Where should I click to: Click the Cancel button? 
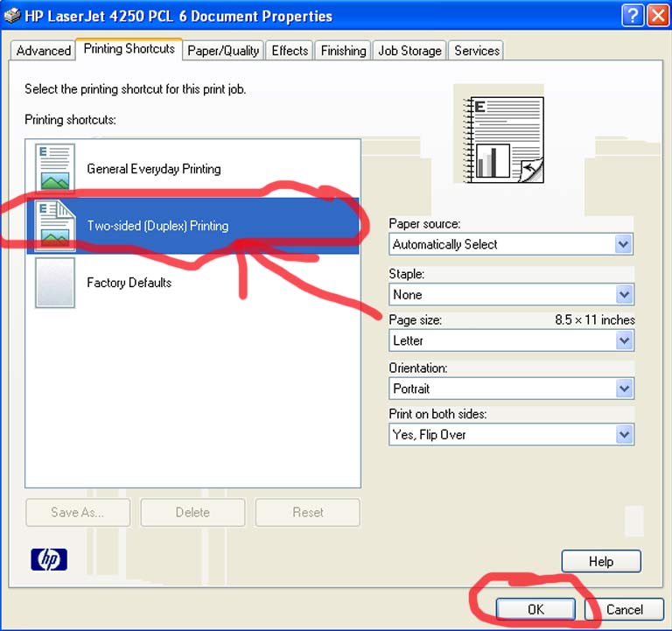[625, 609]
